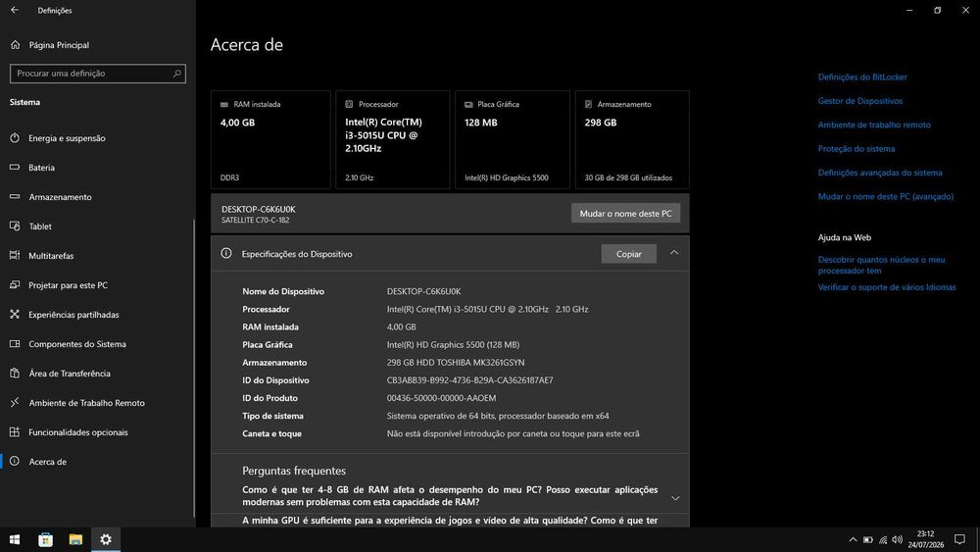Click info icon beside Especificações do Dispositivo
Image resolution: width=980 pixels, height=552 pixels.
pyautogui.click(x=226, y=253)
